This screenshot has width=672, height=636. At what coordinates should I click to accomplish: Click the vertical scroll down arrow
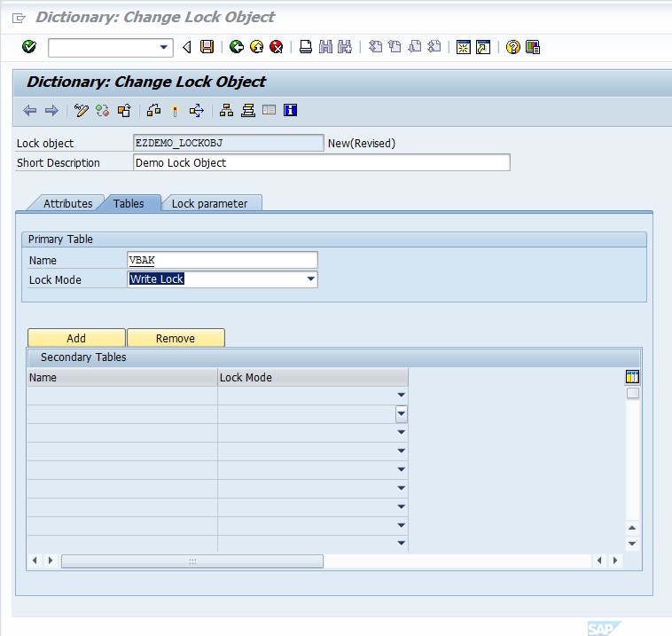[x=632, y=544]
